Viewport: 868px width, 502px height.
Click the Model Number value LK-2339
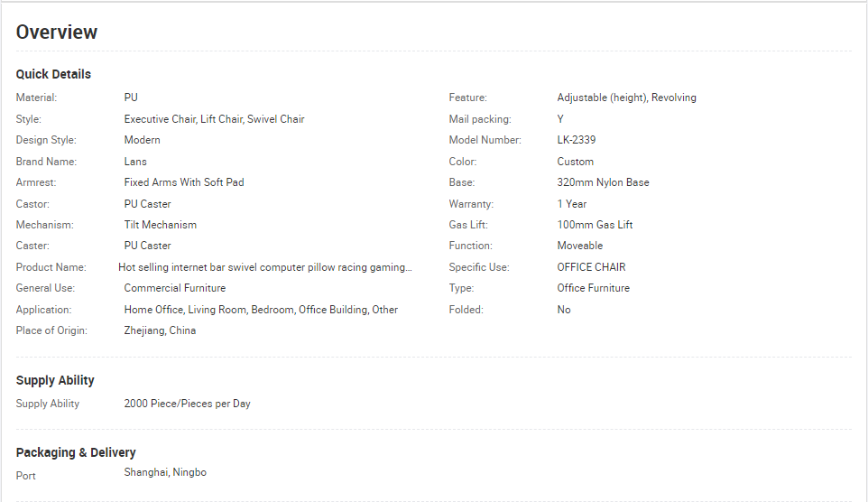coord(577,140)
